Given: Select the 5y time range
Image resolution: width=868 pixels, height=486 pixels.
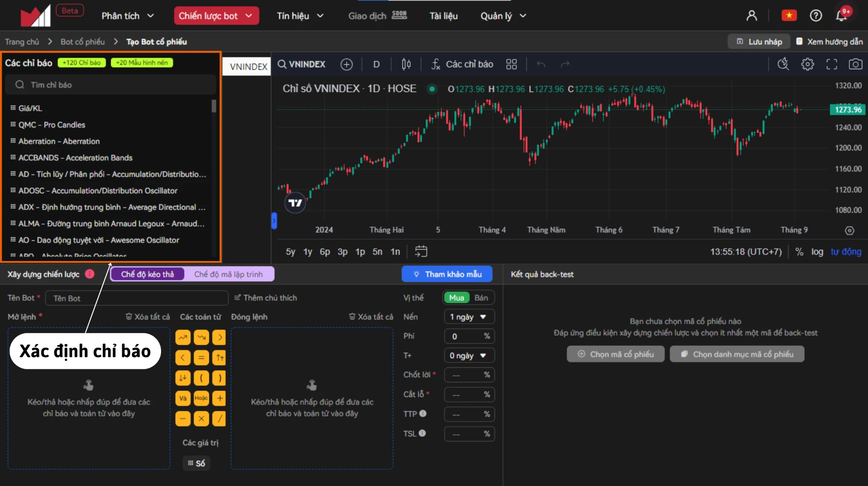Looking at the screenshot, I should (290, 252).
